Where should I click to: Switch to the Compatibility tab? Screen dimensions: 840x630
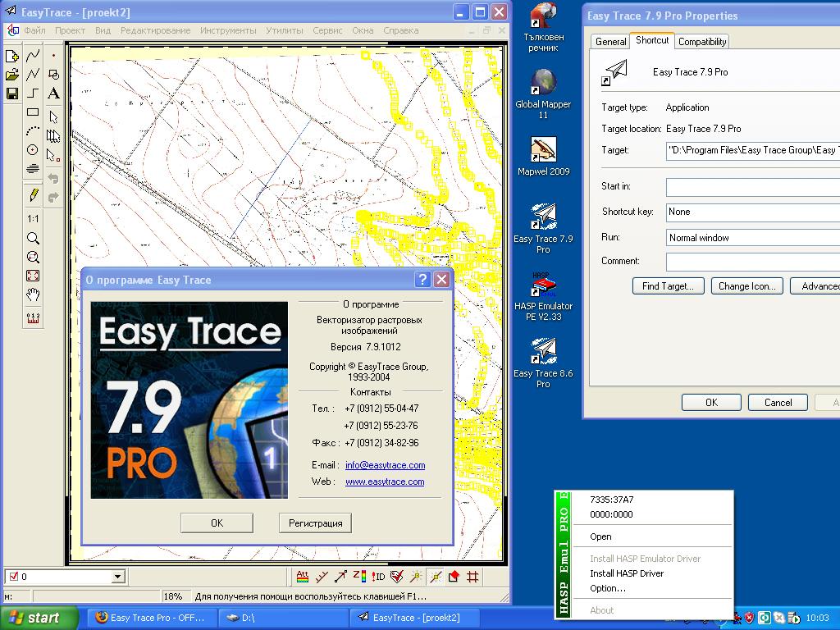pyautogui.click(x=702, y=42)
